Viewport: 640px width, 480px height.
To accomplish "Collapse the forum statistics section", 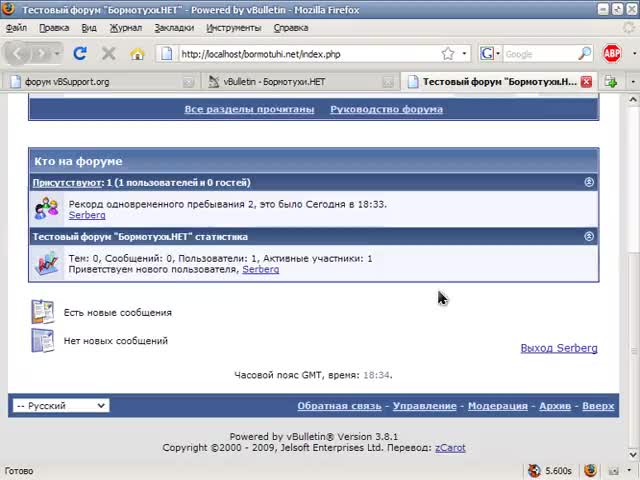I will coord(589,236).
